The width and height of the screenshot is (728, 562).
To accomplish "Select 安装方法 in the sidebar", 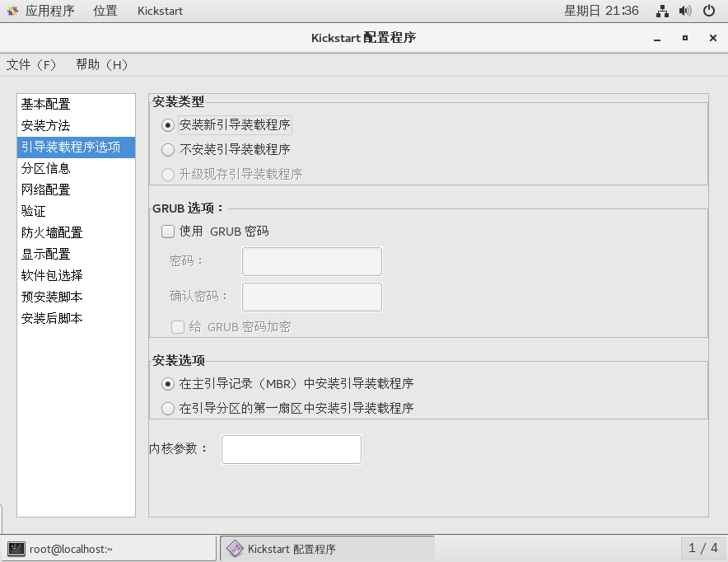I will (76, 125).
